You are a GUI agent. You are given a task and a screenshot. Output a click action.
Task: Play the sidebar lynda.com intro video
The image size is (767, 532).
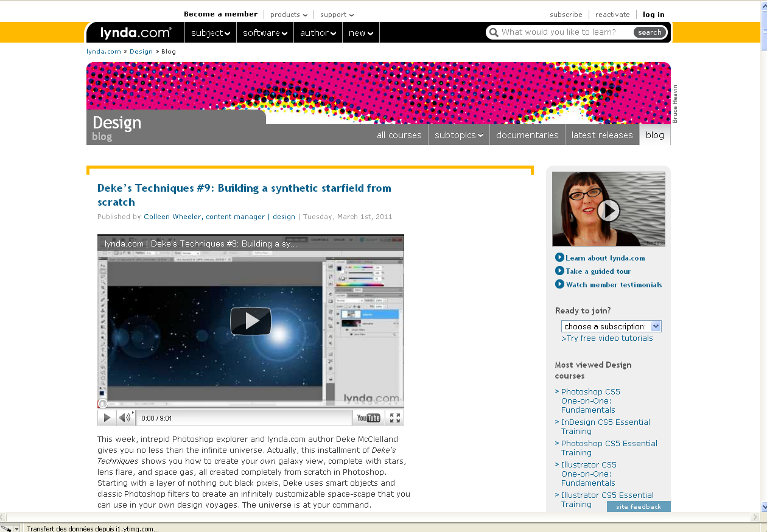[x=608, y=211]
